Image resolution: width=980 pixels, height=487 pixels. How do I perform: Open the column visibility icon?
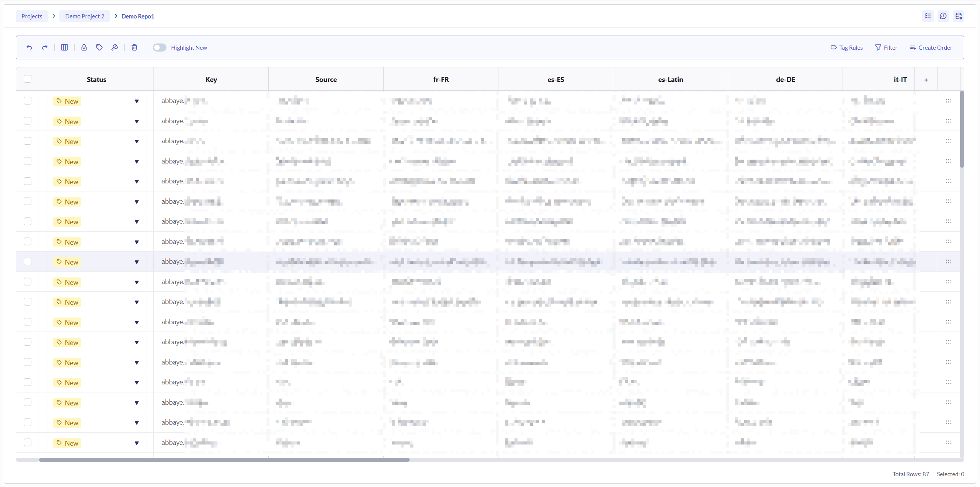coord(64,47)
